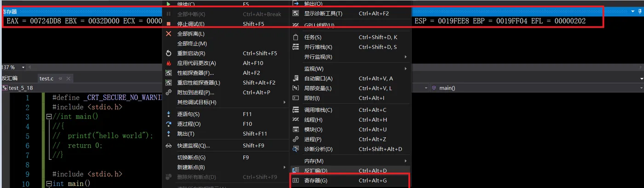Click the clipboard icon for 任务

[296, 37]
